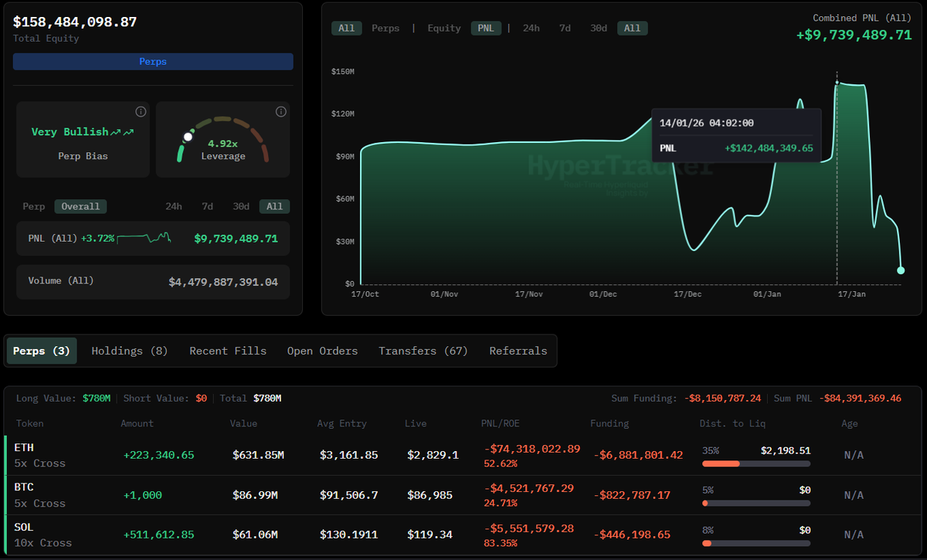Viewport: 927px width, 560px height.
Task: Open the Recent Fills tab
Action: click(228, 351)
